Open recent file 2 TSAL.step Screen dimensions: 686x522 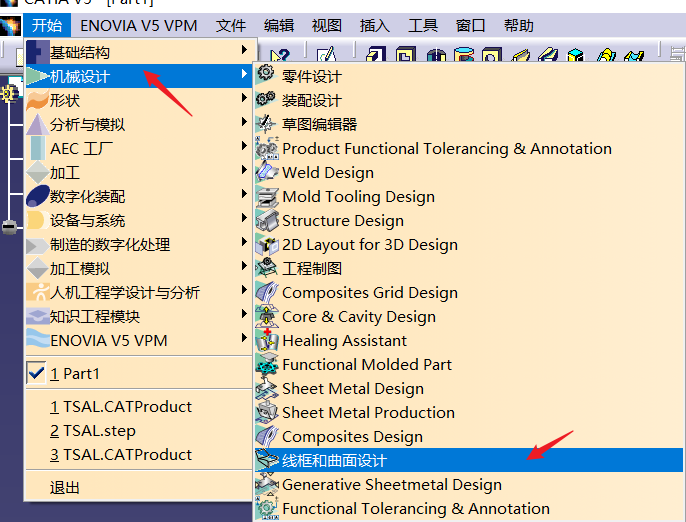(x=92, y=431)
